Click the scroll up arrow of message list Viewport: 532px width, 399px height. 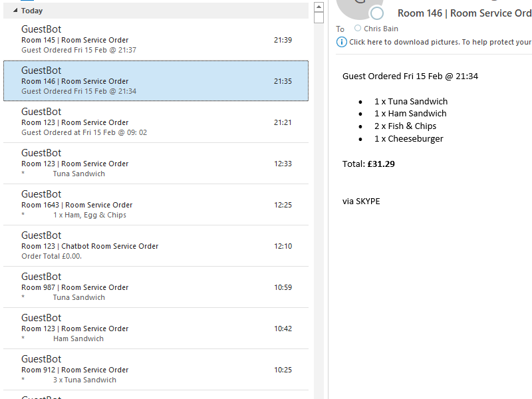click(x=319, y=7)
